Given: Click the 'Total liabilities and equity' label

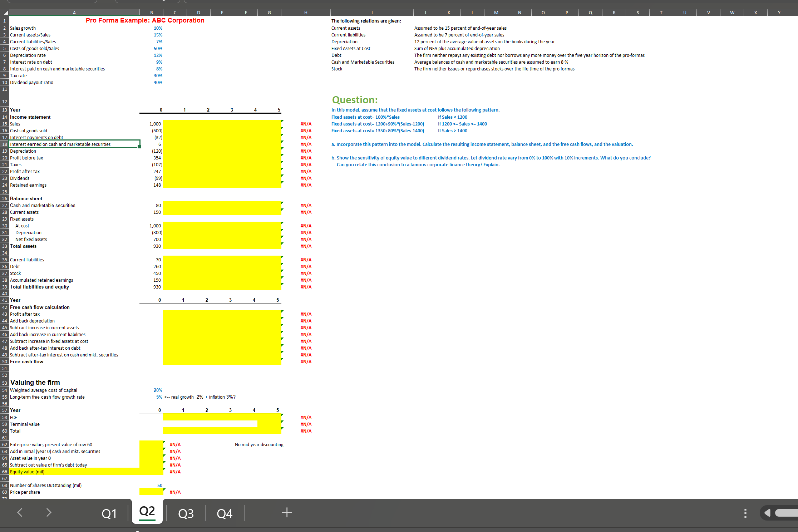Looking at the screenshot, I should (39, 287).
